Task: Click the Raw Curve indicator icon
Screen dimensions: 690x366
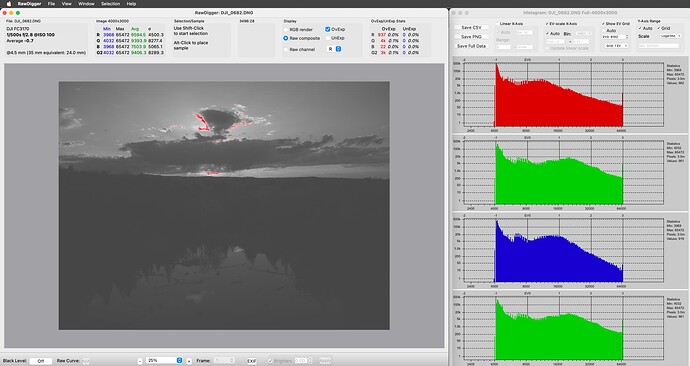Action: tap(86, 361)
